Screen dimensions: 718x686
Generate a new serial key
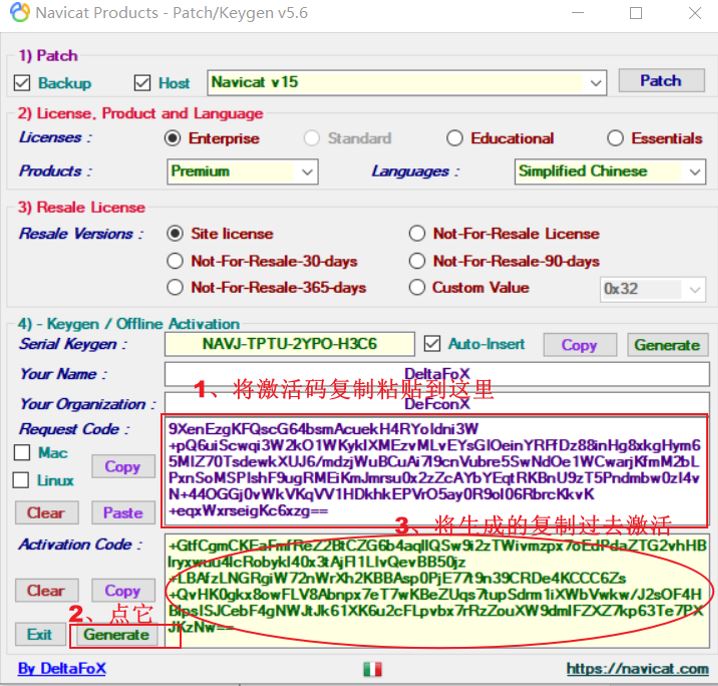click(668, 345)
